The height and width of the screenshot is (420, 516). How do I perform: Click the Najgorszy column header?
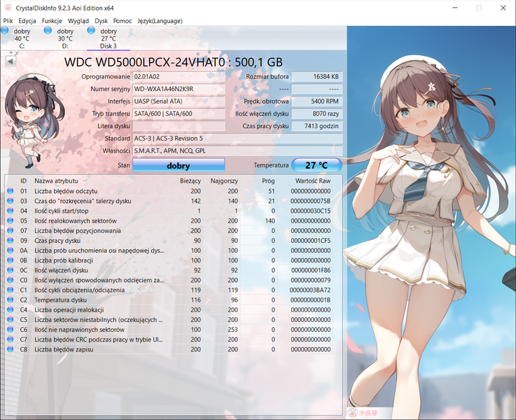(224, 181)
